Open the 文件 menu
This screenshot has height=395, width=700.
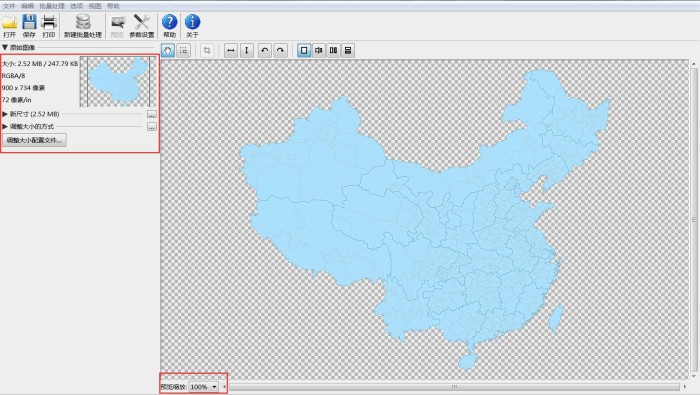9,6
